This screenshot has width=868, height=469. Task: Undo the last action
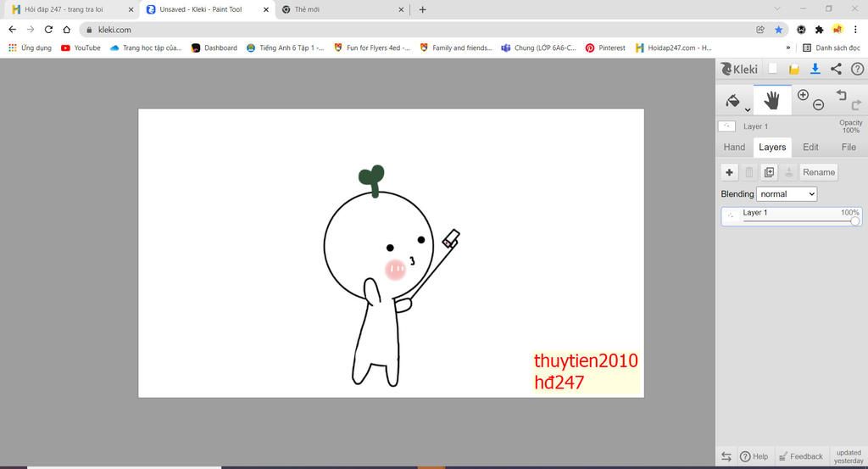pyautogui.click(x=842, y=95)
